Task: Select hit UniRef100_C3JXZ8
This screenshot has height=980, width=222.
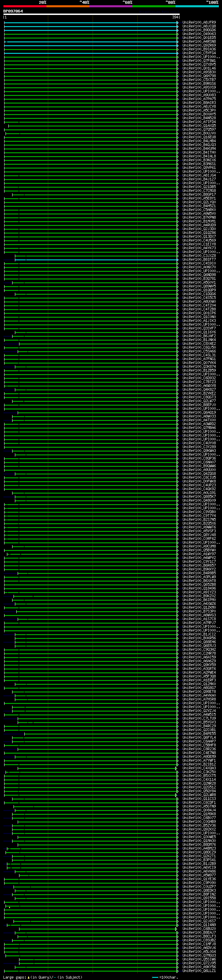Action: click(199, 256)
